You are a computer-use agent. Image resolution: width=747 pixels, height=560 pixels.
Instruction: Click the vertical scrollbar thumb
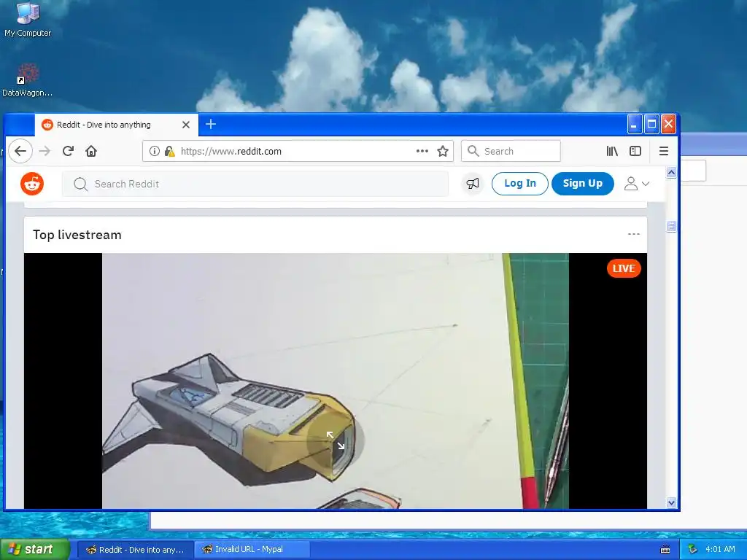click(671, 227)
